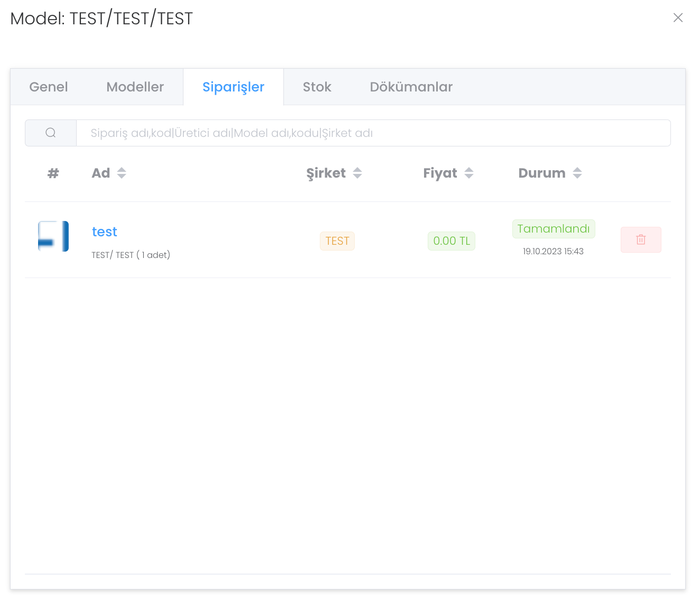Click the order date 19.10.2023 15:43
700x609 pixels.
point(553,252)
